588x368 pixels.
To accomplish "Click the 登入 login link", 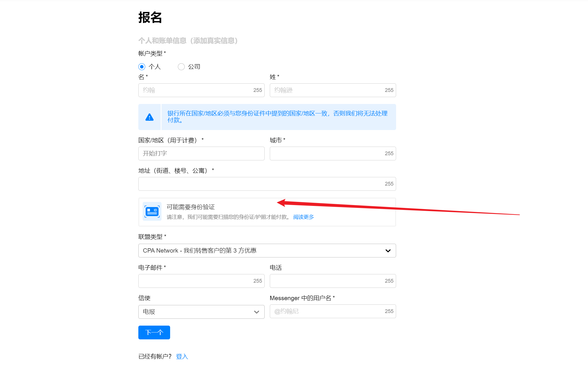I will (182, 356).
